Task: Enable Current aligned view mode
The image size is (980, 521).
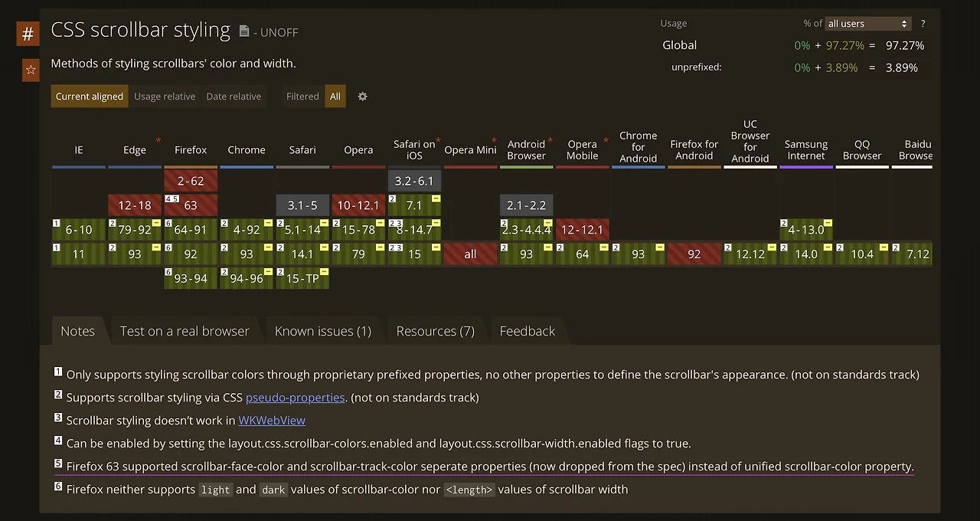Action: 90,97
